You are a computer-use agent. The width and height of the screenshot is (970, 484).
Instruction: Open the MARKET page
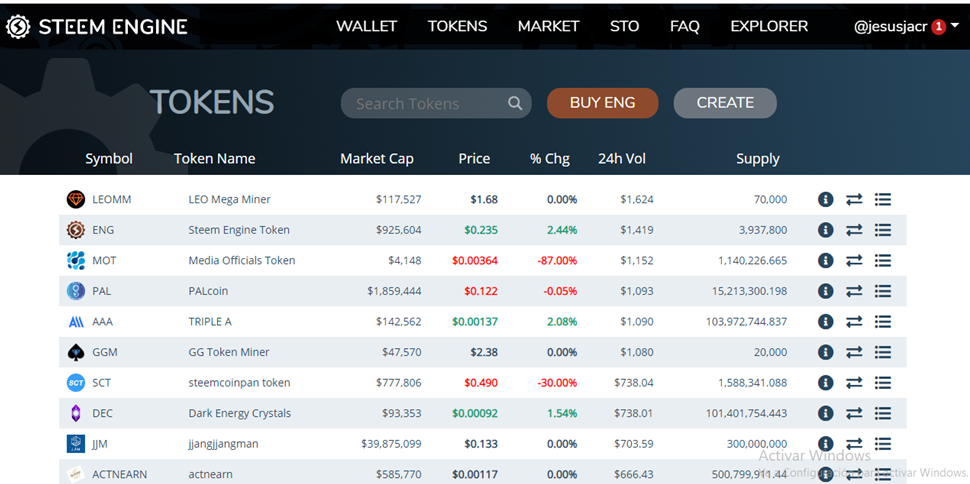pyautogui.click(x=548, y=27)
